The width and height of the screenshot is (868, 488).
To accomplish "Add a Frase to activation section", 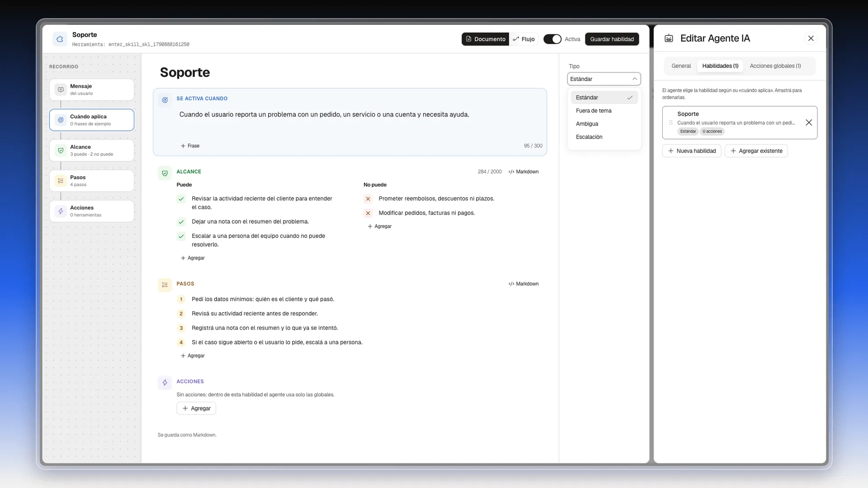I will pyautogui.click(x=190, y=146).
